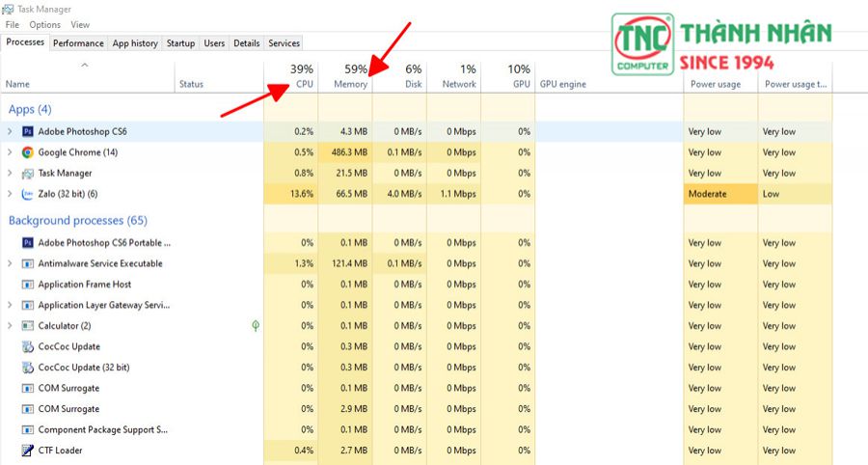Click the CTF Loader process icon

click(x=28, y=451)
